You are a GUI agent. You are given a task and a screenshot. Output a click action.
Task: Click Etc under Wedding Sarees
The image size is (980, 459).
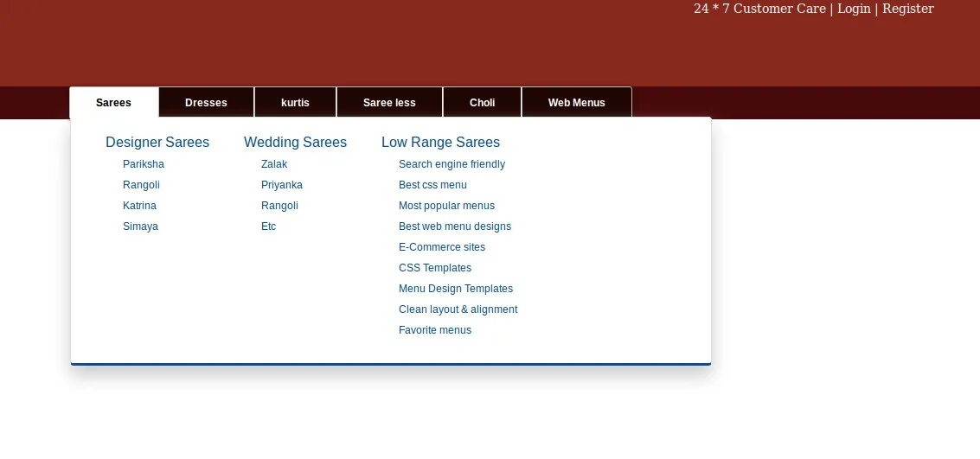coord(268,226)
